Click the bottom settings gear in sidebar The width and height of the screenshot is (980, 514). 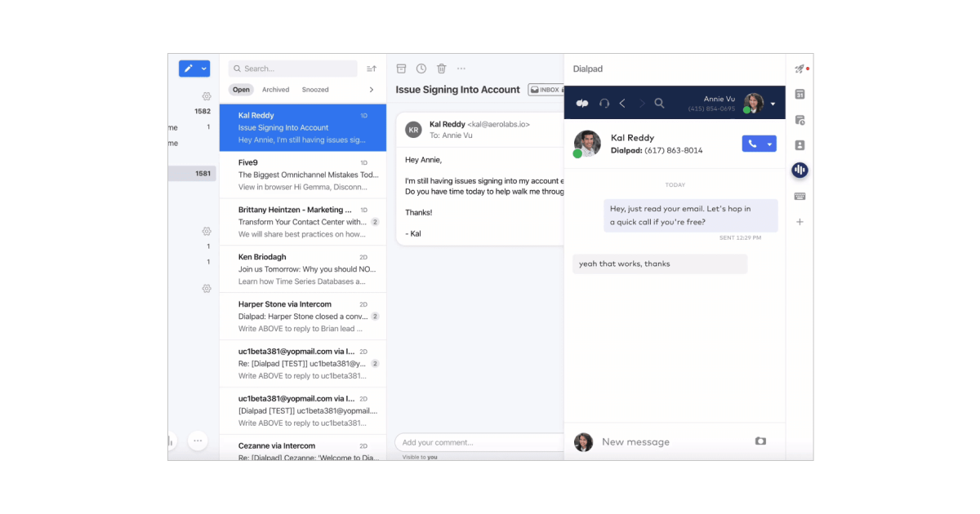point(207,288)
